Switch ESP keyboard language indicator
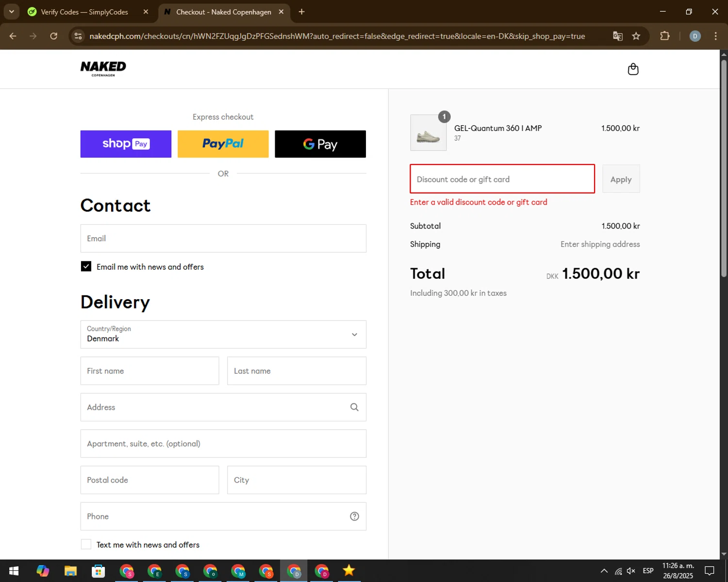728x582 pixels. (648, 571)
